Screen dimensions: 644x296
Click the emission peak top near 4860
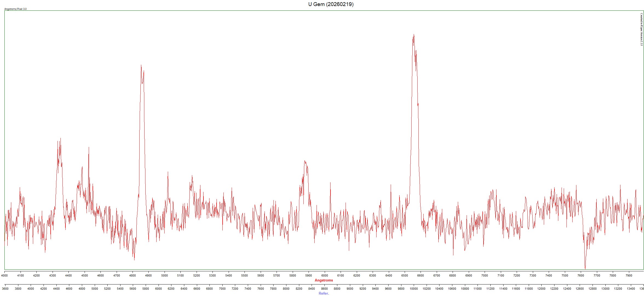click(x=141, y=66)
